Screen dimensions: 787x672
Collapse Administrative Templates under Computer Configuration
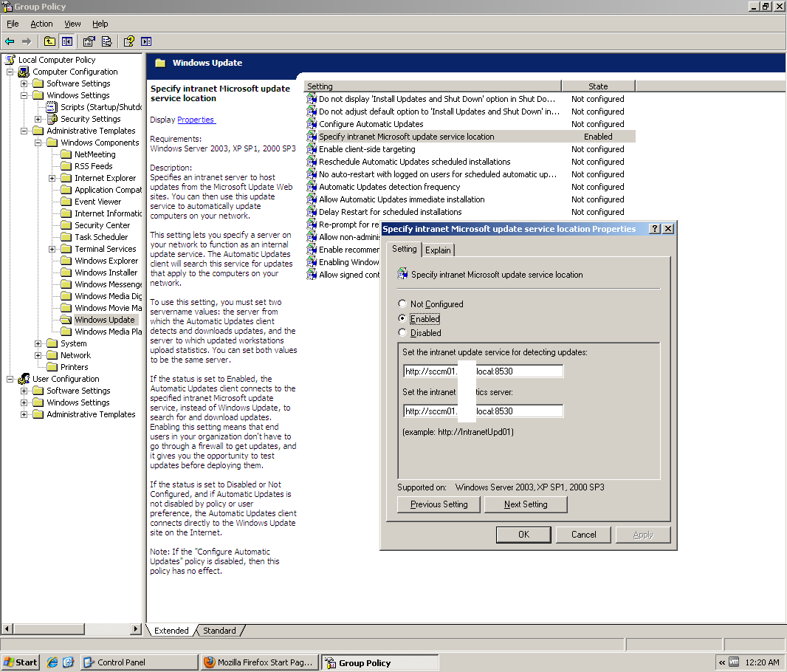tap(24, 131)
